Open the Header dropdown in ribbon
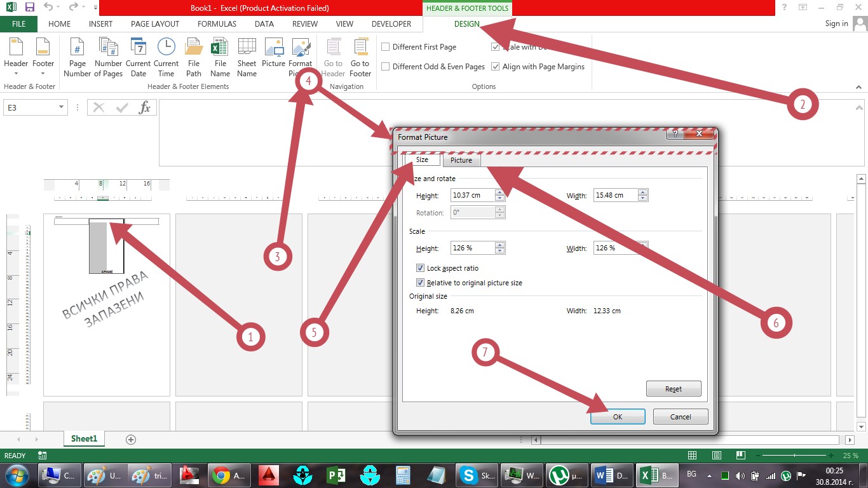Image resolution: width=868 pixels, height=488 pixels. click(x=16, y=57)
